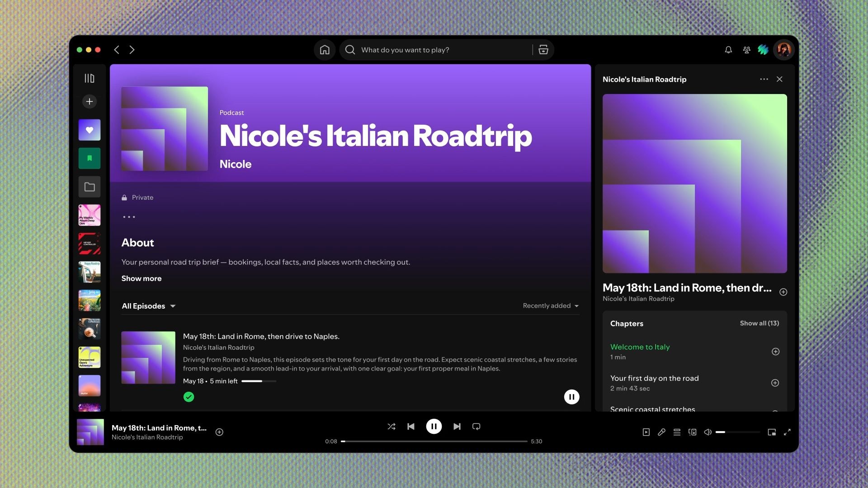Screen dimensions: 868x488
Task: Open the miniplayer icon
Action: tap(772, 432)
